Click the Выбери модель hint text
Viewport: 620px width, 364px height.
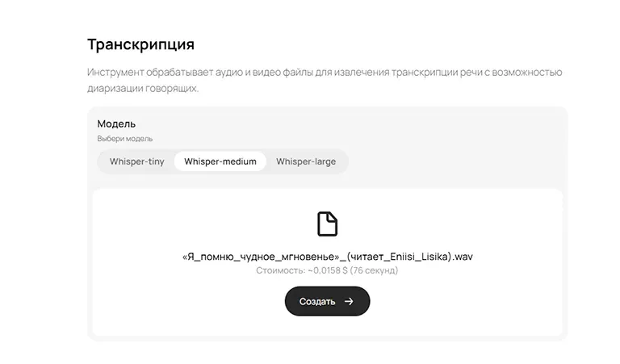(125, 139)
